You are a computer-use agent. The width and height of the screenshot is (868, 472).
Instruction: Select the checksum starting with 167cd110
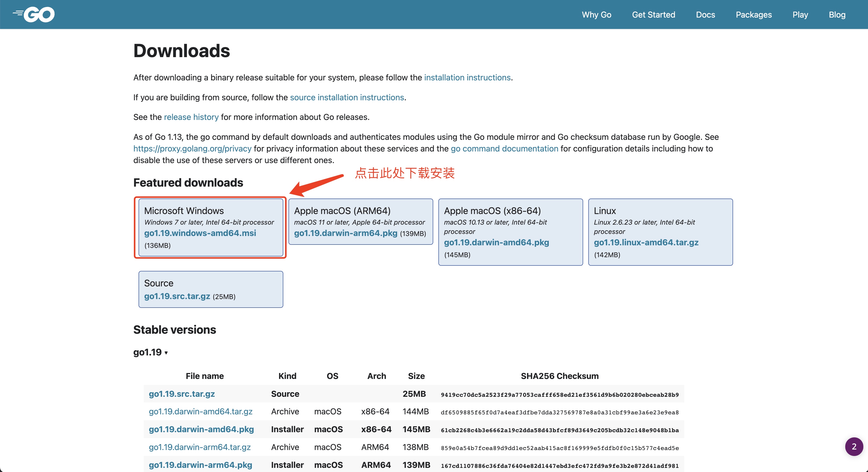point(559,466)
